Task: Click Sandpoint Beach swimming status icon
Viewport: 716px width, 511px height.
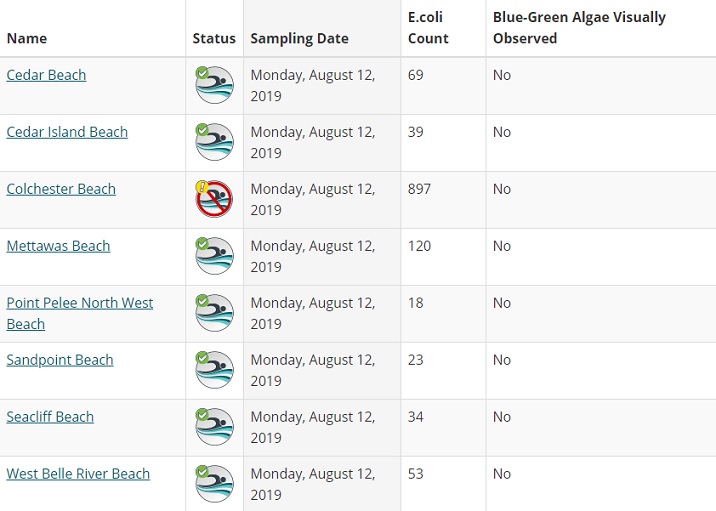Action: click(214, 370)
